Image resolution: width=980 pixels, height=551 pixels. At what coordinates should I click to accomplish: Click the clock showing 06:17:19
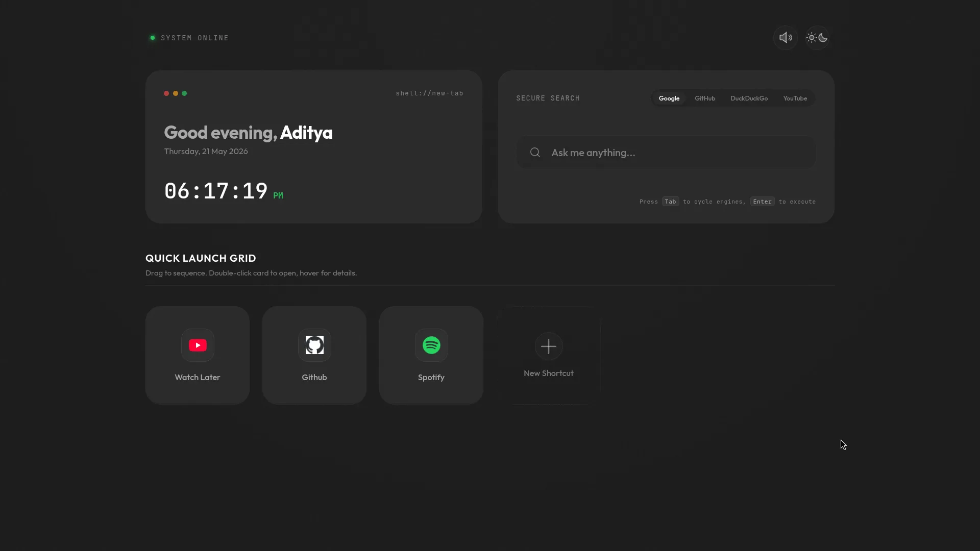click(216, 191)
